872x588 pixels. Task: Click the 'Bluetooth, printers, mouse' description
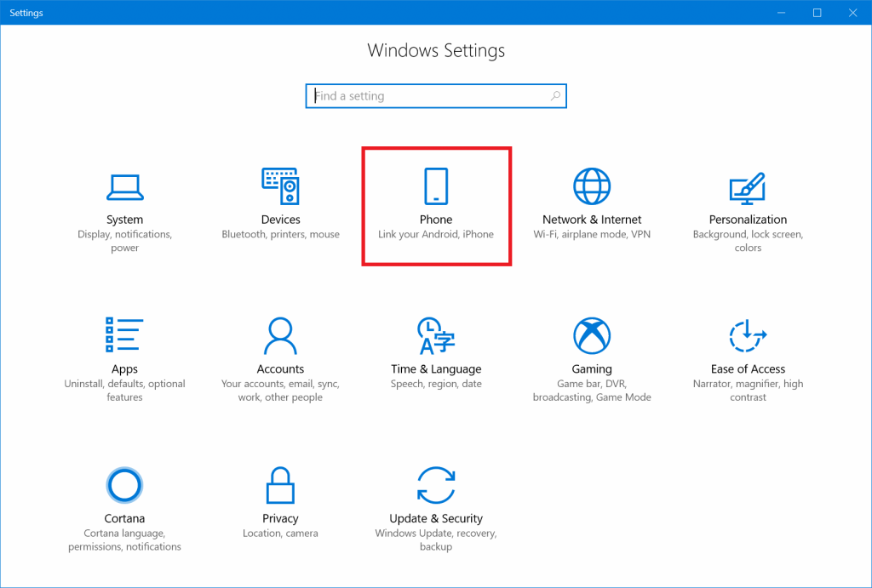coord(280,234)
